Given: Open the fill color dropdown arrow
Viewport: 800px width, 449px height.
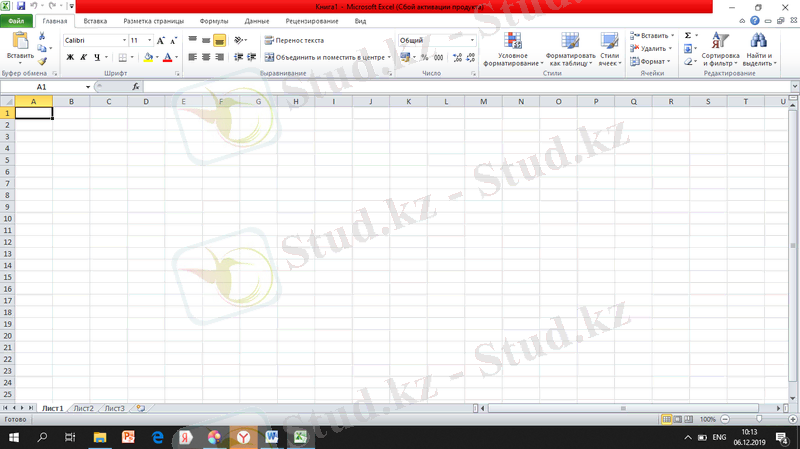Looking at the screenshot, I should pos(157,57).
